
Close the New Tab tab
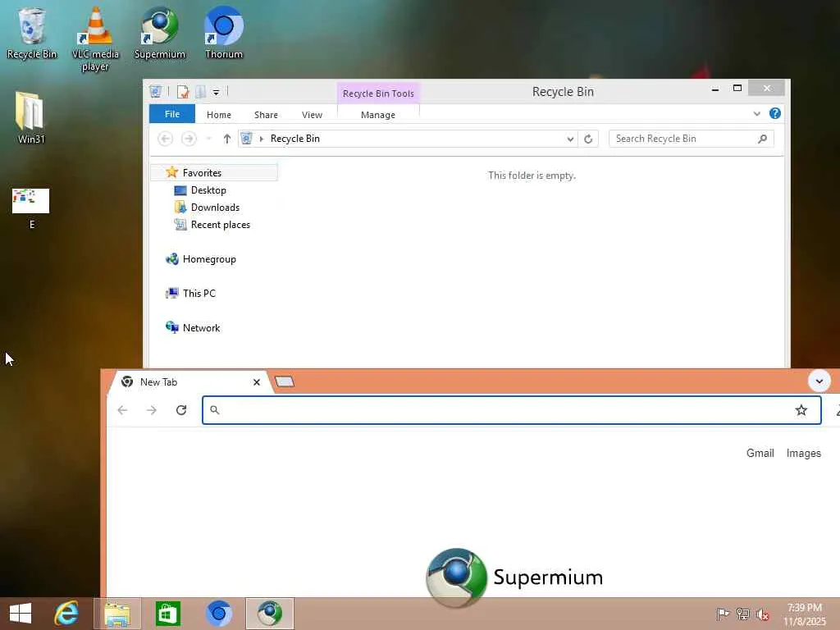[x=256, y=382]
